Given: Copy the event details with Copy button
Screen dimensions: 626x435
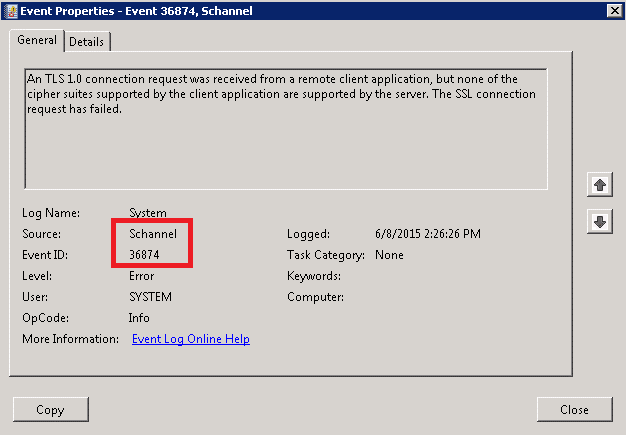Looking at the screenshot, I should pyautogui.click(x=51, y=409).
